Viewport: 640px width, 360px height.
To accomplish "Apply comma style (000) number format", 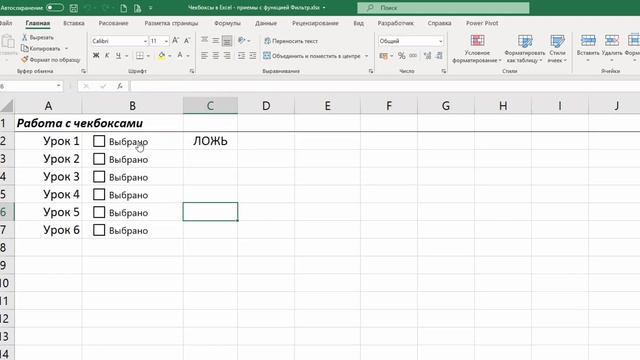I will pyautogui.click(x=413, y=56).
